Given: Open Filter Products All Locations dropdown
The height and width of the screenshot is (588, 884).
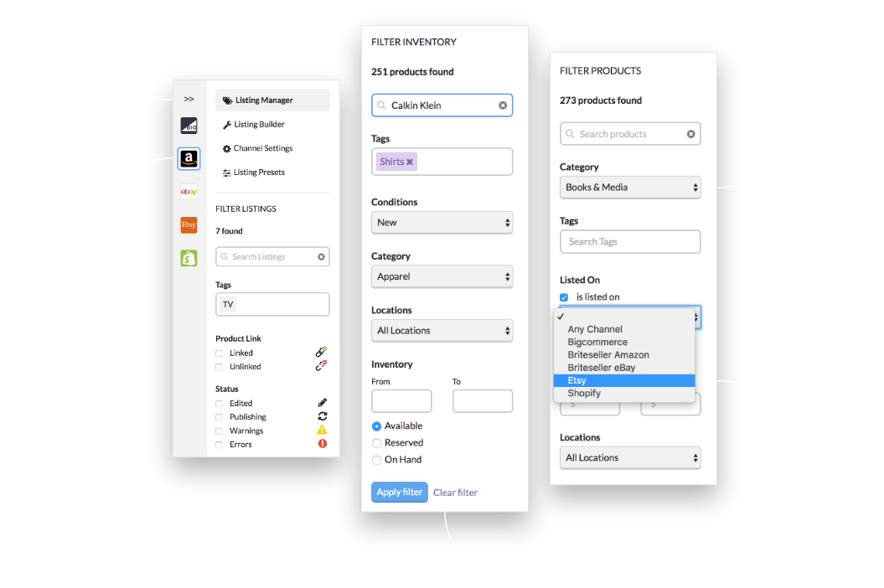Looking at the screenshot, I should (630, 458).
